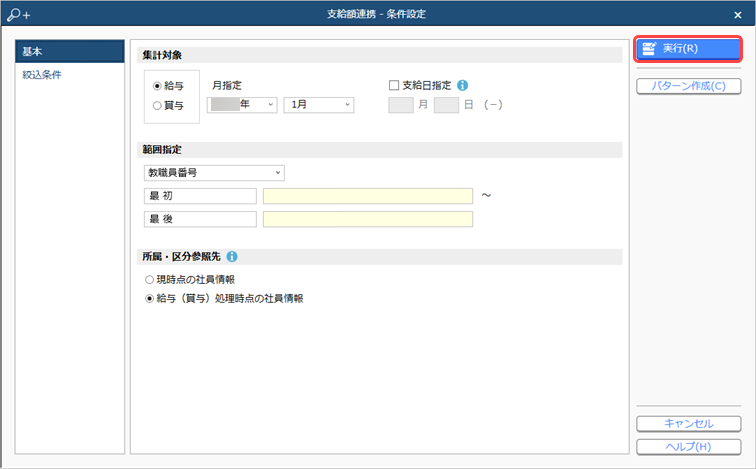756x469 pixels.
Task: Select the 給与 radio button
Action: pyautogui.click(x=157, y=86)
